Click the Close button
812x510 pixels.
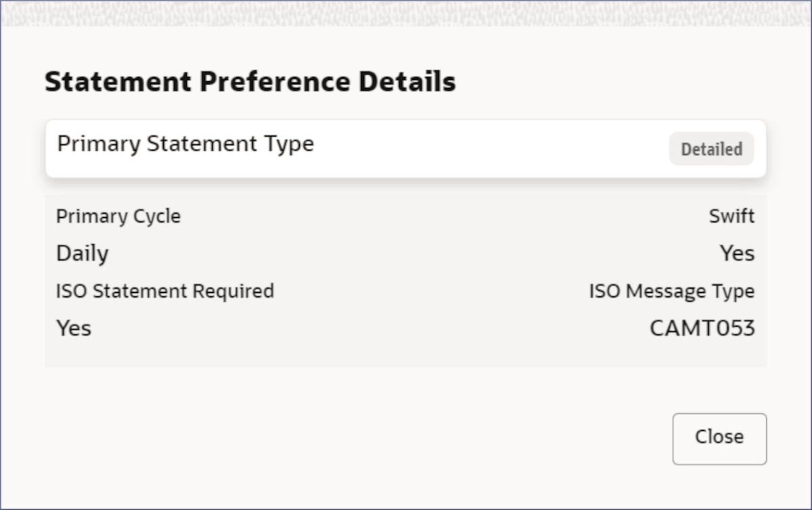(x=719, y=438)
